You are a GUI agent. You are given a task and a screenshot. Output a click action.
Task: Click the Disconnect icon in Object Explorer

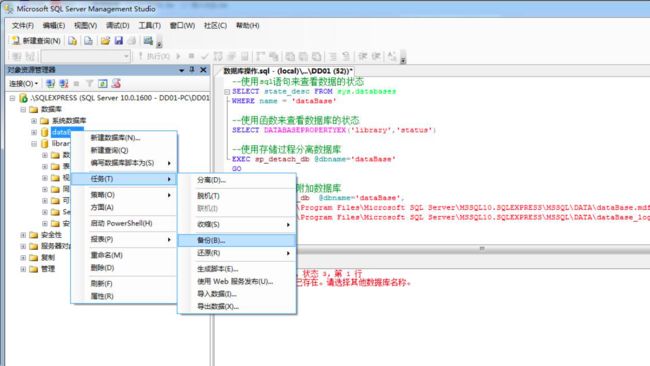[64, 84]
